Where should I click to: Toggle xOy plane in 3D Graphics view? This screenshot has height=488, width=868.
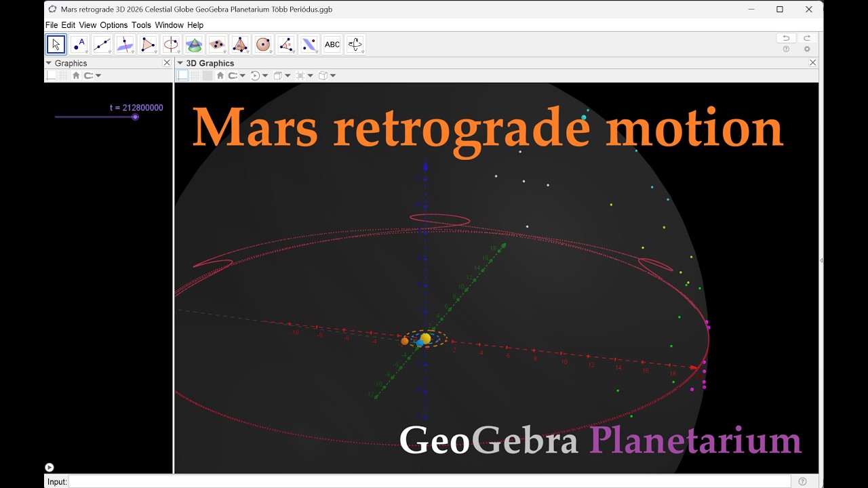click(208, 75)
